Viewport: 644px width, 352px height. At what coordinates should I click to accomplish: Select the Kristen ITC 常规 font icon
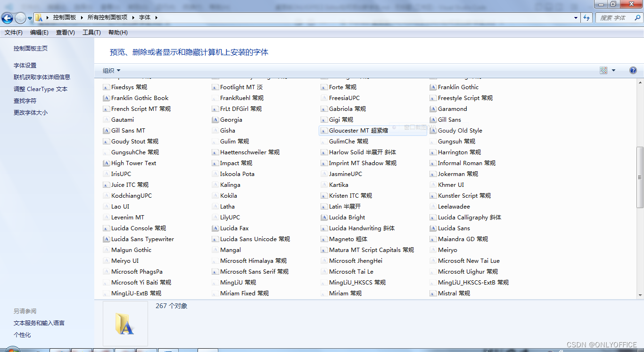pyautogui.click(x=324, y=196)
